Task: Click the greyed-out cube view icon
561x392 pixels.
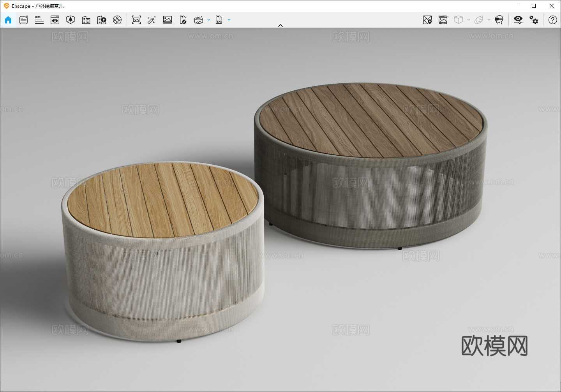Action: [459, 20]
